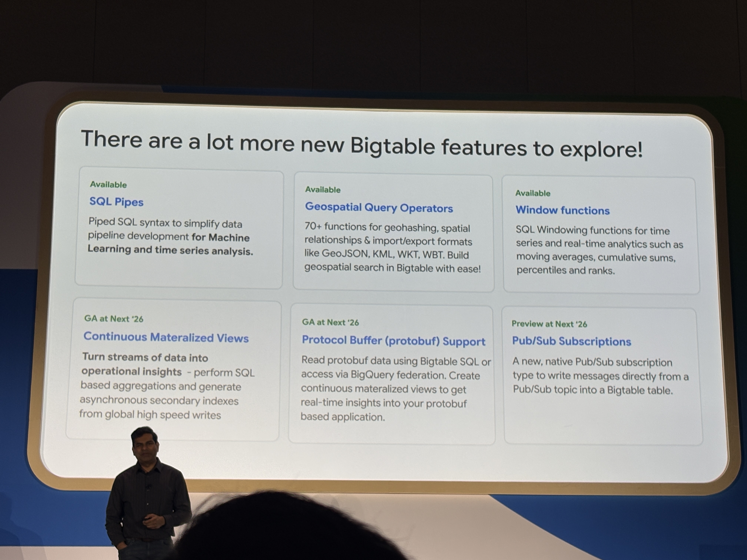Click GA at Next '26 above Continuous Views

click(113, 319)
